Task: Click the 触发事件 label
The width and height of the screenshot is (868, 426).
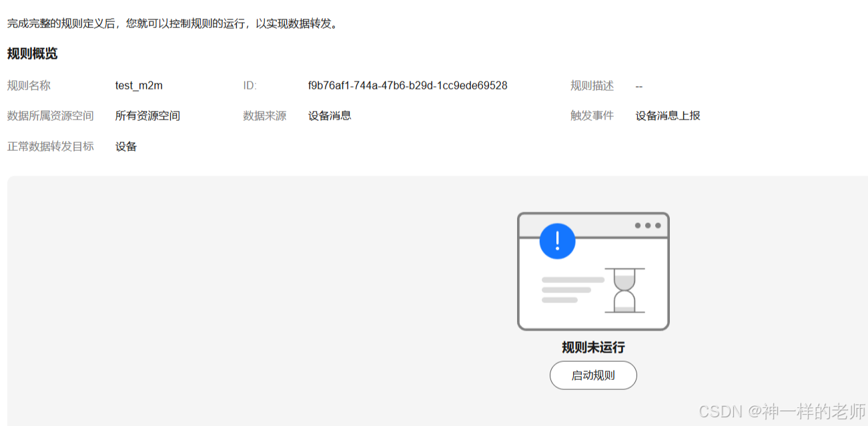Action: coord(592,116)
